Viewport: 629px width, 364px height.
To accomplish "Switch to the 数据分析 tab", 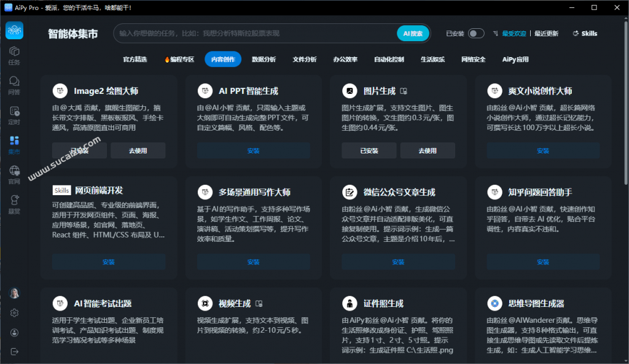I will point(264,60).
